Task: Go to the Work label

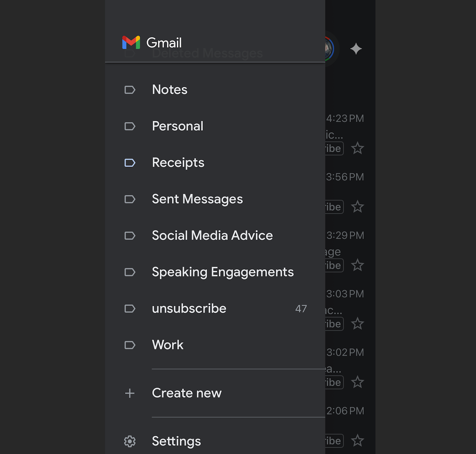Action: 167,345
